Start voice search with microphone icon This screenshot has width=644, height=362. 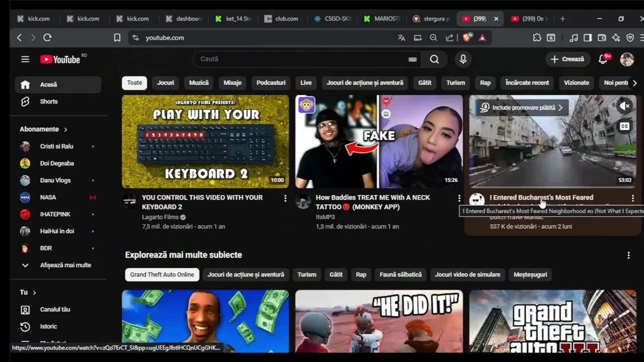coord(463,59)
